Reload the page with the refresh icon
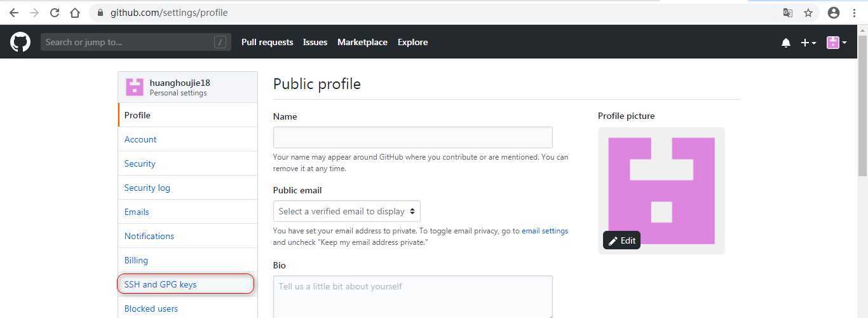The width and height of the screenshot is (868, 318). coord(55,13)
